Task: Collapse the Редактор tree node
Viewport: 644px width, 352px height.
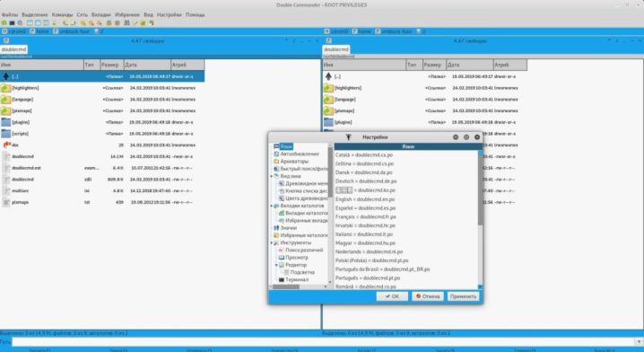Action: [276, 265]
